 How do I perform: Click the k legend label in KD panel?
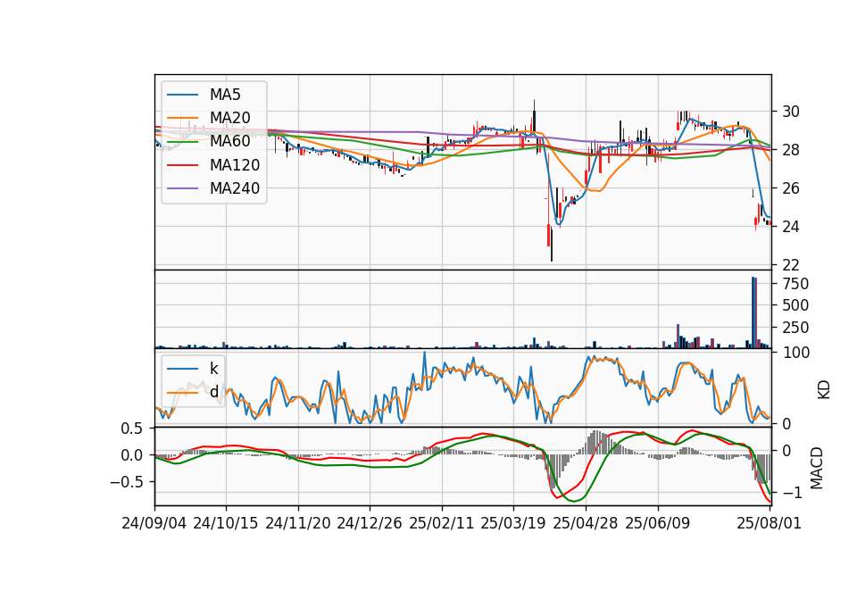point(213,369)
